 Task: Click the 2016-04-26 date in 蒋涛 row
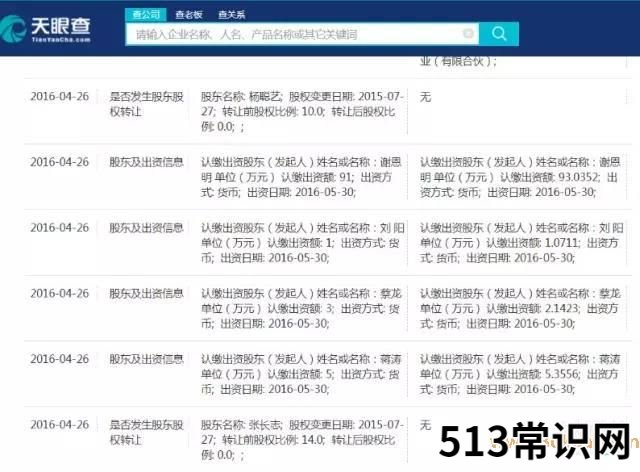pos(59,358)
